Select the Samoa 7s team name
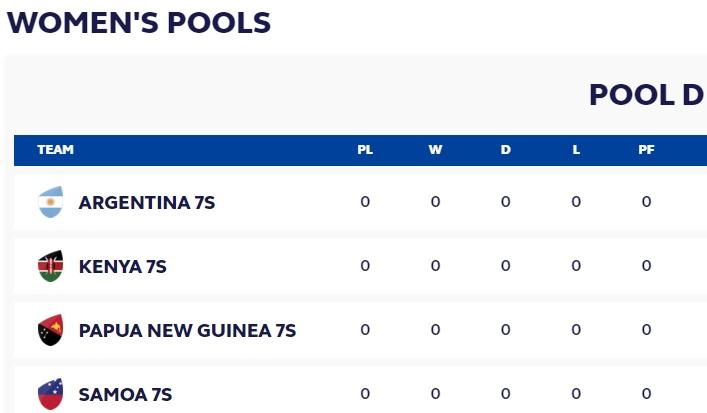 125,394
